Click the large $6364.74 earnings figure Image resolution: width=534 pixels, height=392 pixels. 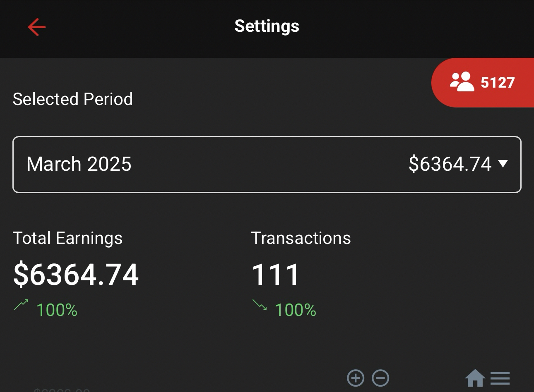click(76, 275)
